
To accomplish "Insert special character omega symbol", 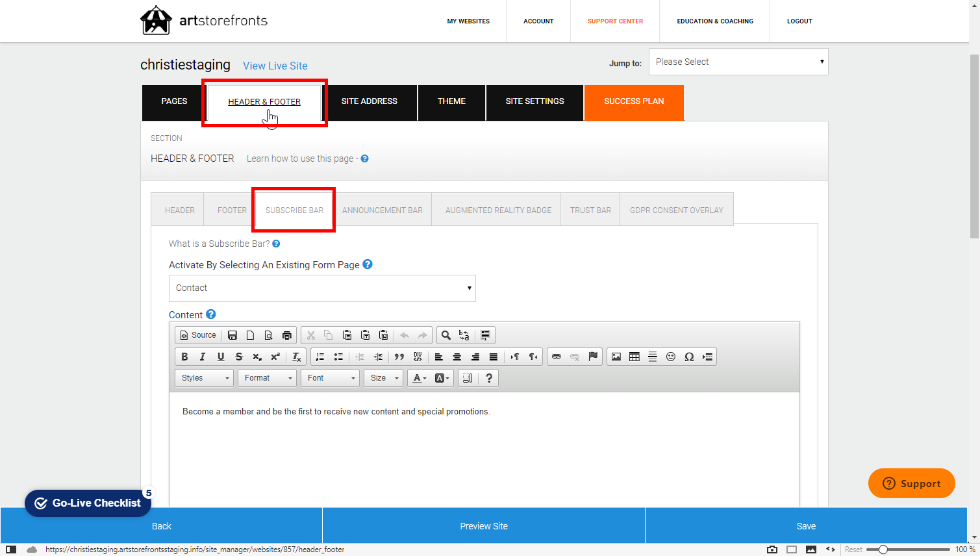I will [689, 357].
